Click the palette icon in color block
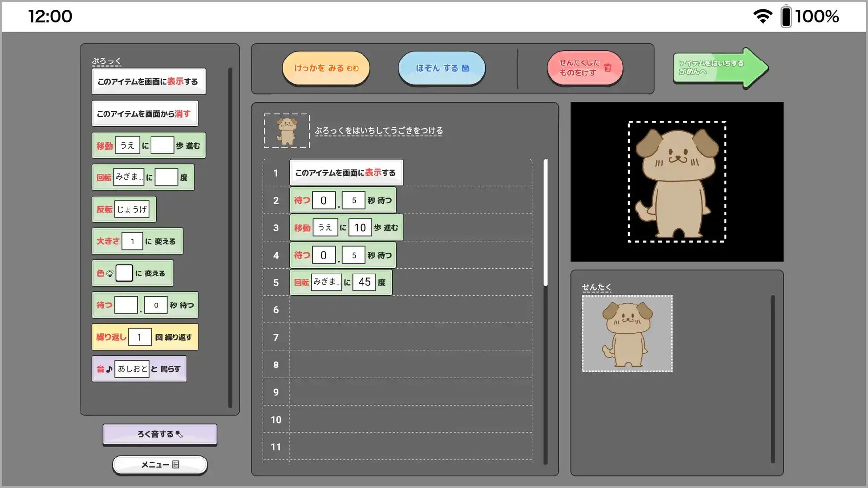The image size is (868, 488). 110,273
